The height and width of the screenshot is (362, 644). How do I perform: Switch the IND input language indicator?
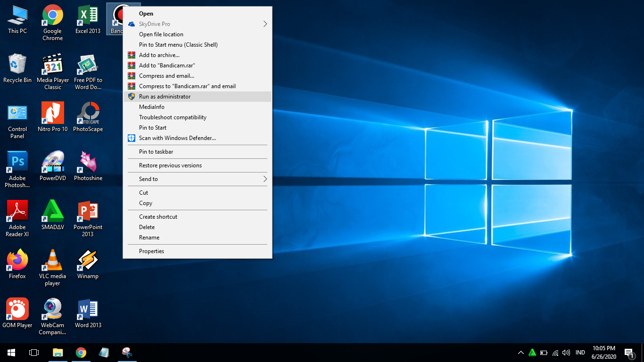point(580,353)
